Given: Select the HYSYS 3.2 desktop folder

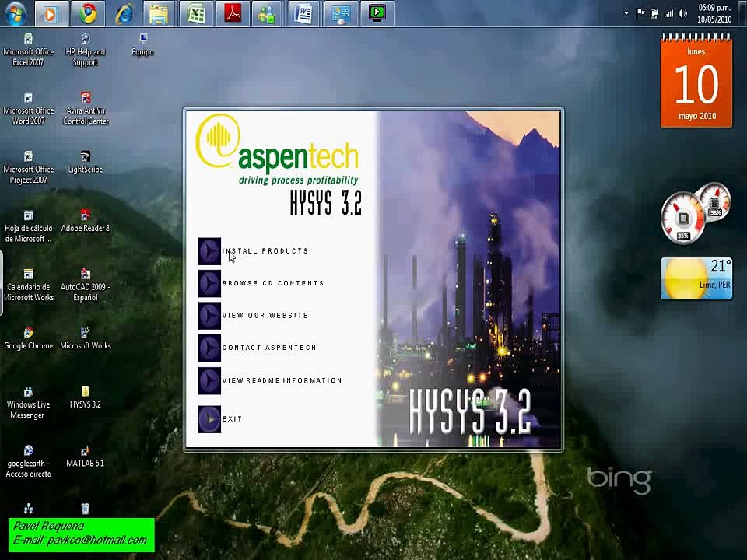Looking at the screenshot, I should tap(86, 397).
